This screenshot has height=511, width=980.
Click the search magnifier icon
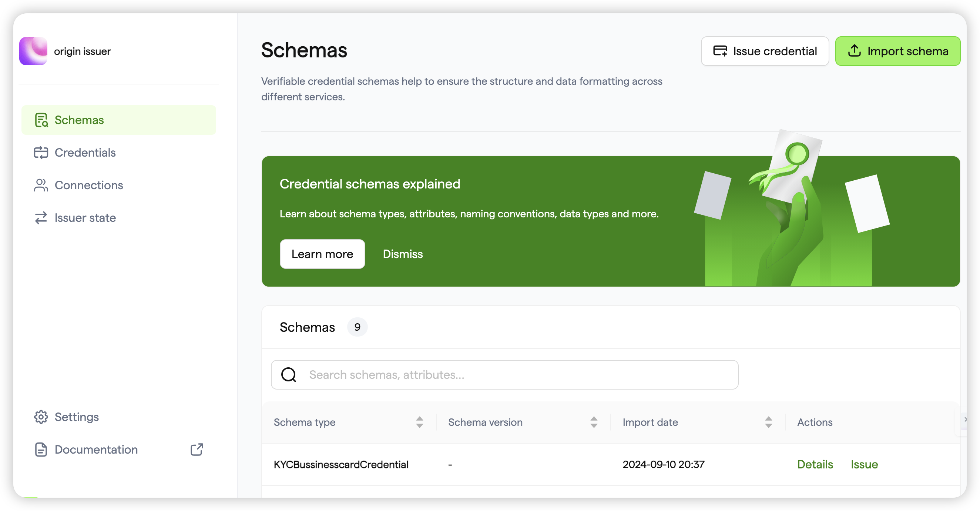point(289,375)
